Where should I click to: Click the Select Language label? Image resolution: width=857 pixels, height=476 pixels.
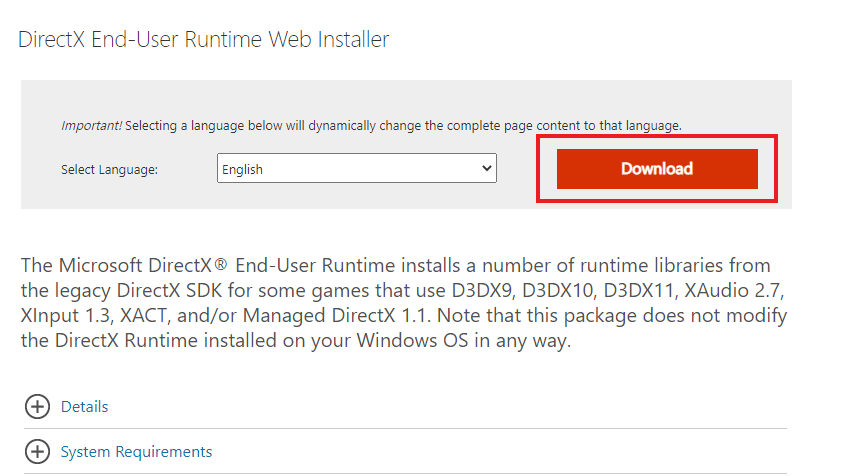pos(109,170)
